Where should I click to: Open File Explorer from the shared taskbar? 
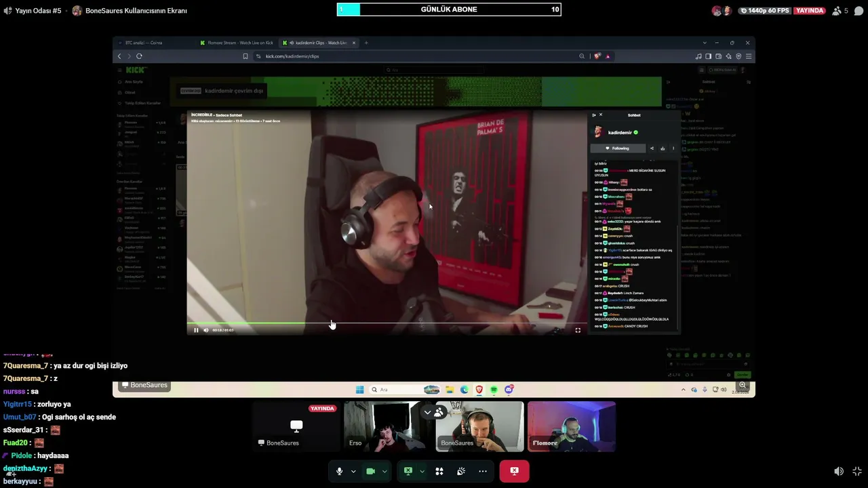(x=450, y=390)
